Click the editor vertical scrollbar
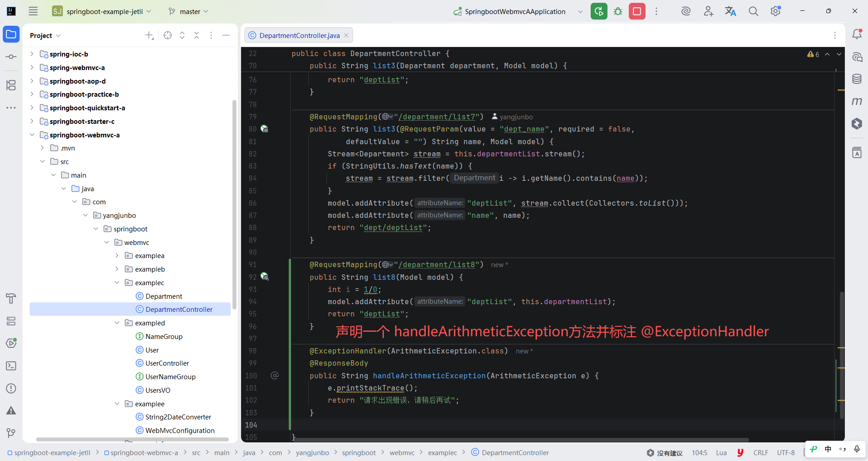 842,355
